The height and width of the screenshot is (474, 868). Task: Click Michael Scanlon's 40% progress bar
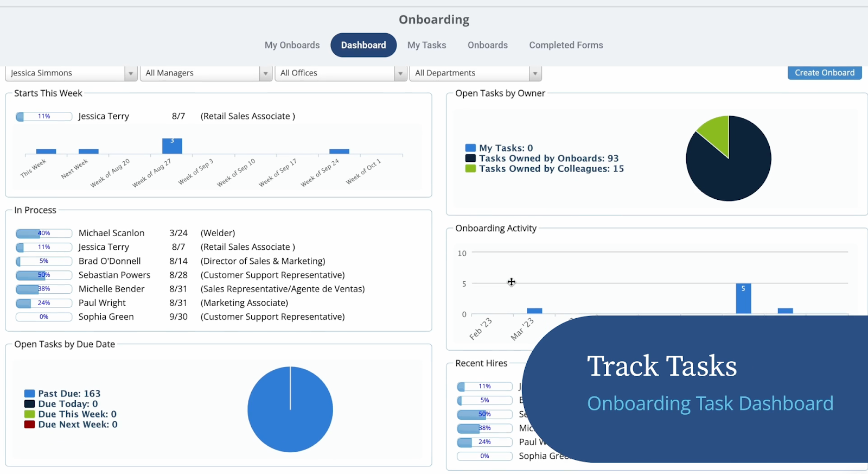point(44,233)
